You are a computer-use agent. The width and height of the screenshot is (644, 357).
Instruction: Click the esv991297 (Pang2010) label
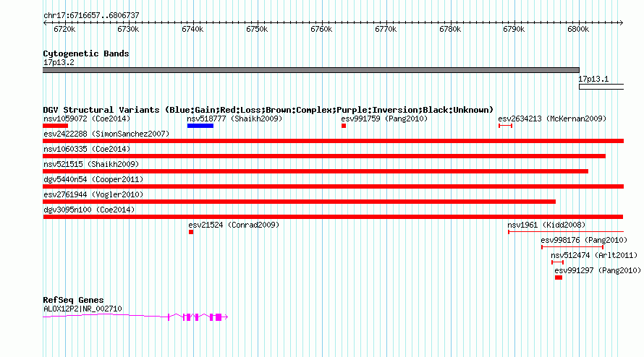tap(598, 270)
